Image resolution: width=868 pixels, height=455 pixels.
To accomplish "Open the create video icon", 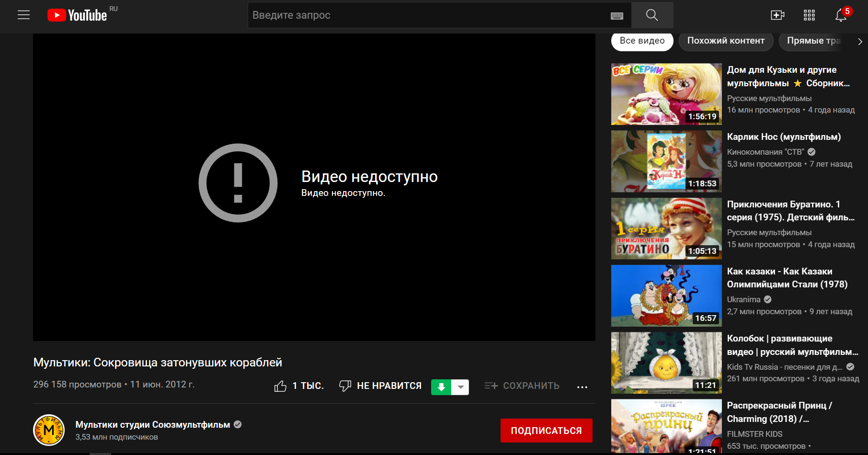I will 777,15.
